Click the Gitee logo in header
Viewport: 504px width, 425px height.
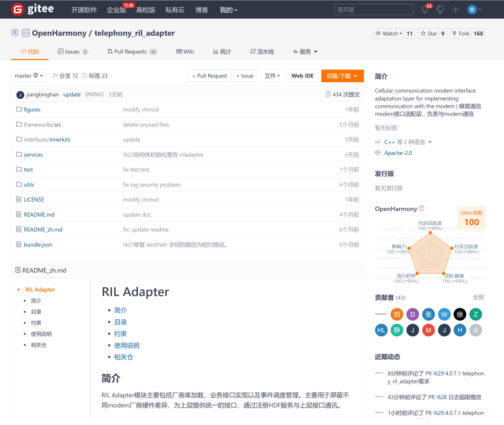[x=32, y=9]
